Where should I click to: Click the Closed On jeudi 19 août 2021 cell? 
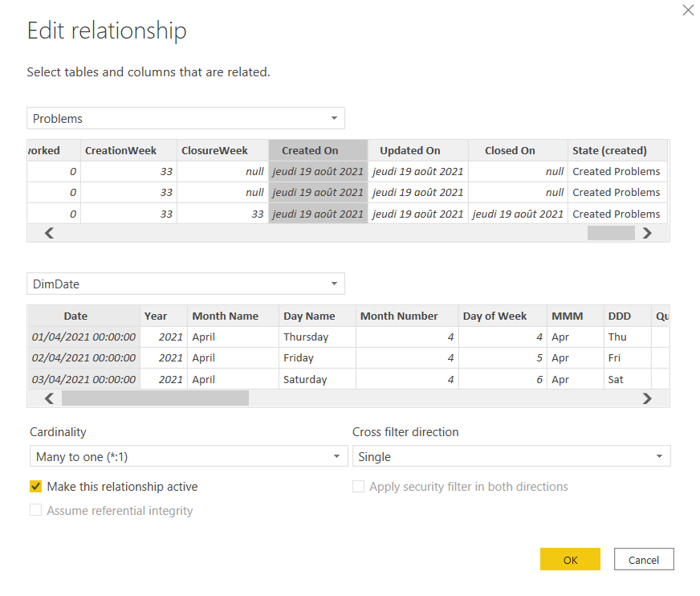coord(518,214)
